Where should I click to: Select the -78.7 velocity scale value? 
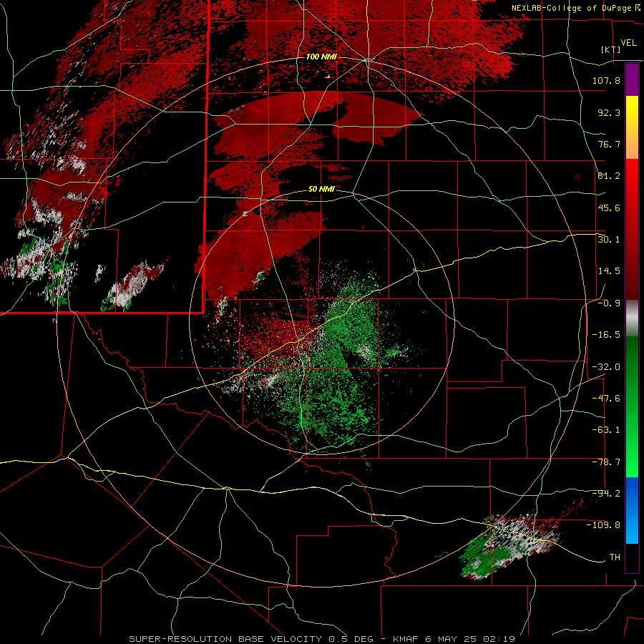606,462
